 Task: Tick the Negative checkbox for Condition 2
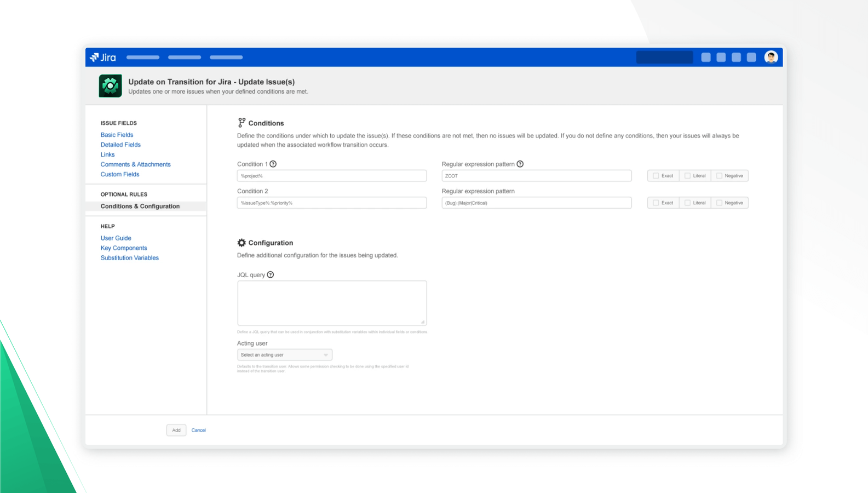click(x=719, y=203)
